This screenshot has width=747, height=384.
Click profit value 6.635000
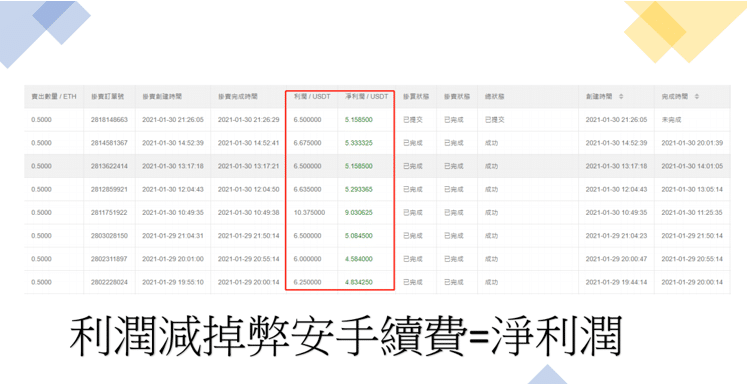308,190
